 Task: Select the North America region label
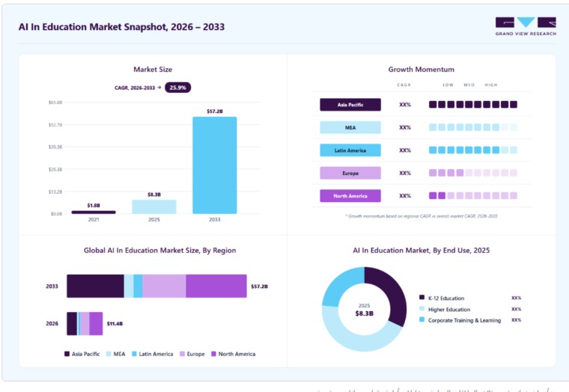[x=350, y=196]
